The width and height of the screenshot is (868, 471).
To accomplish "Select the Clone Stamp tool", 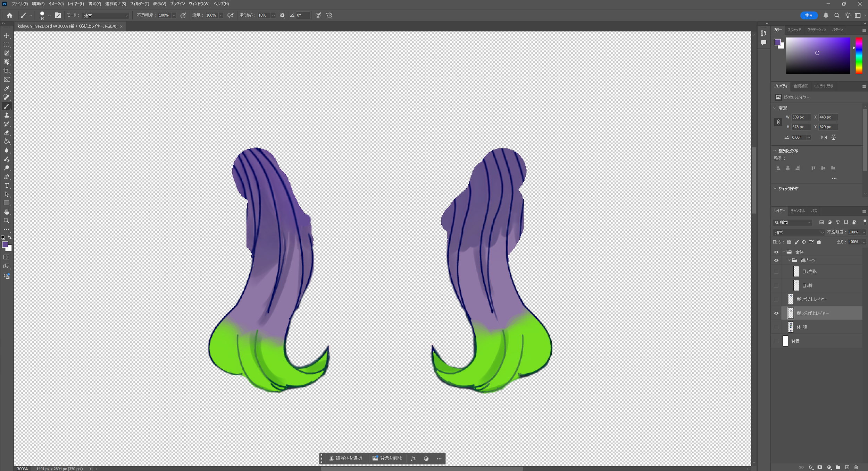I will point(7,115).
